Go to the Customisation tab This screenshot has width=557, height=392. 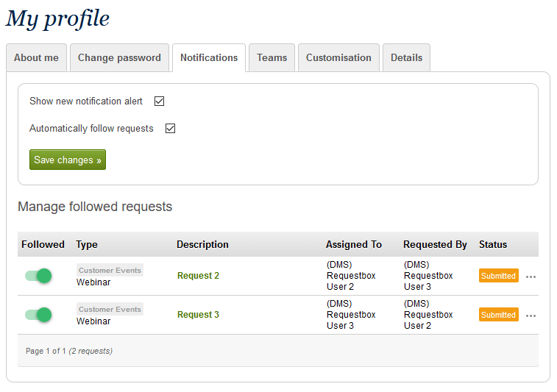point(338,58)
